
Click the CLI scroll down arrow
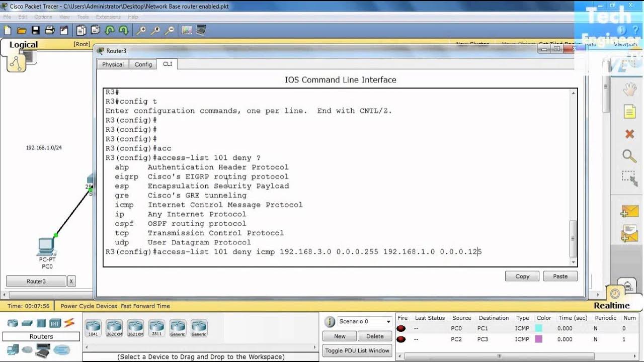pos(573,262)
